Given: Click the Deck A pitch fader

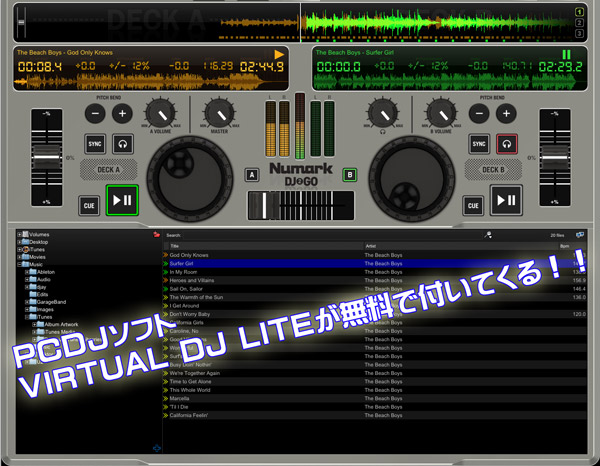Looking at the screenshot, I should coord(47,157).
